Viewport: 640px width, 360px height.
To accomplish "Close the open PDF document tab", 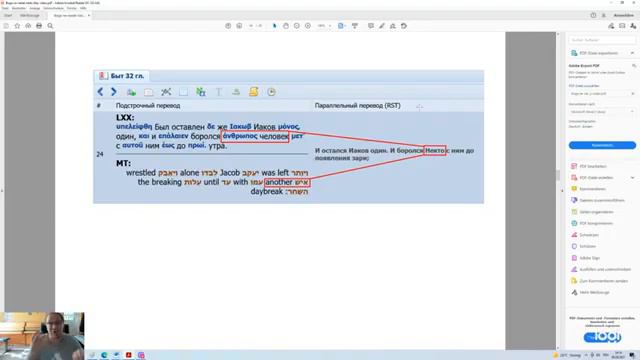I will click(x=89, y=16).
